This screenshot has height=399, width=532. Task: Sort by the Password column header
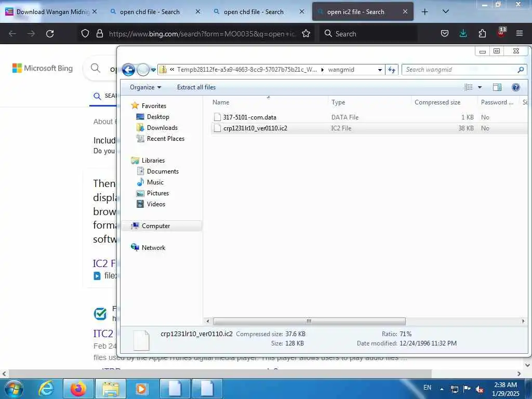click(498, 102)
